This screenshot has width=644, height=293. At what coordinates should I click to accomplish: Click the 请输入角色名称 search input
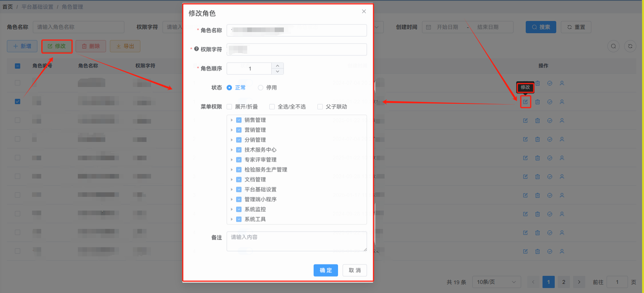click(x=79, y=27)
